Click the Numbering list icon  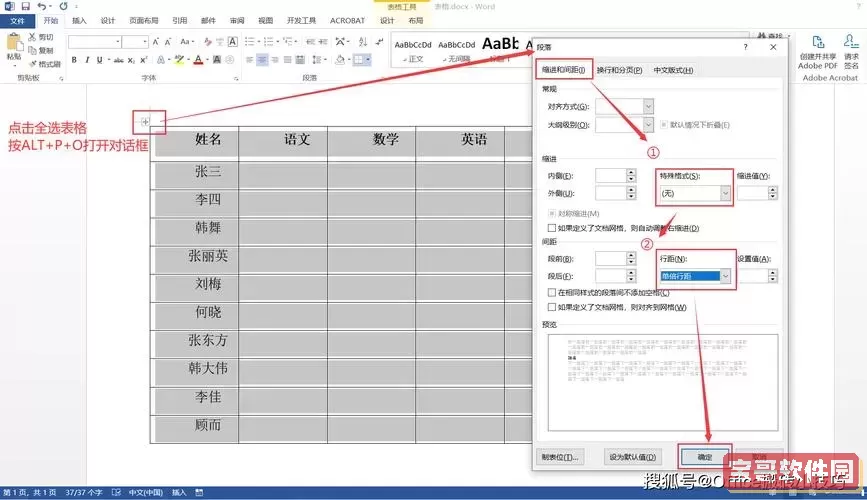pyautogui.click(x=269, y=41)
